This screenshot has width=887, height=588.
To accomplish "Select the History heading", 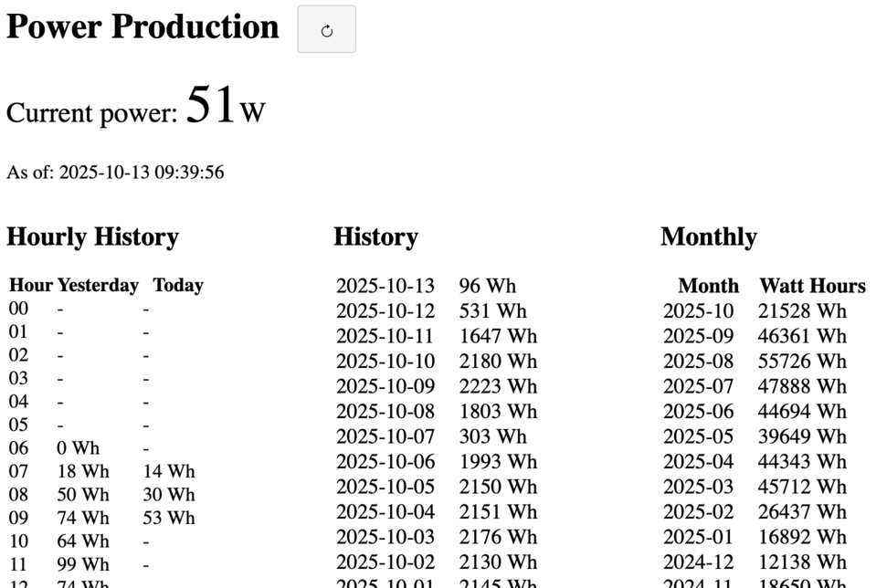I will 375,236.
